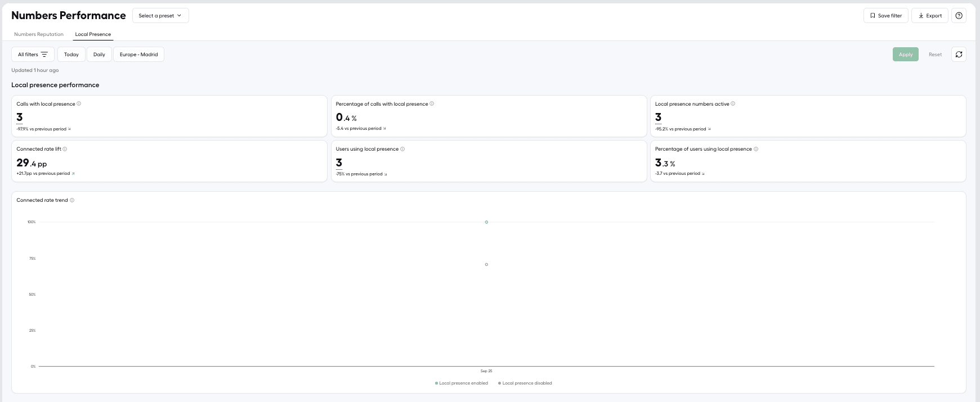The height and width of the screenshot is (402, 980).
Task: Click the Export button
Action: pos(930,16)
